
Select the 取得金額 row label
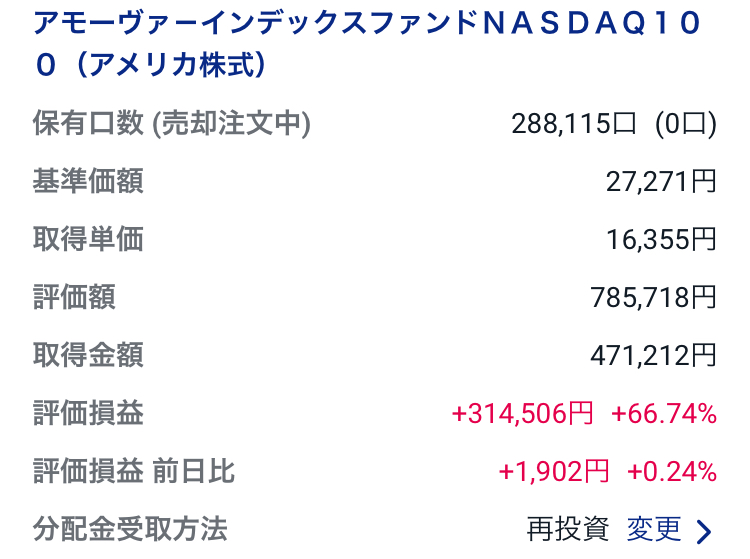(x=88, y=354)
